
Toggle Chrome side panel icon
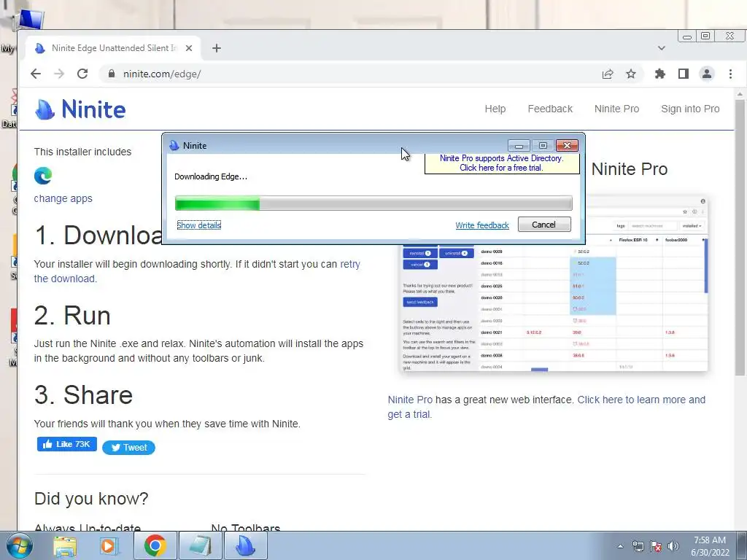[x=683, y=74]
